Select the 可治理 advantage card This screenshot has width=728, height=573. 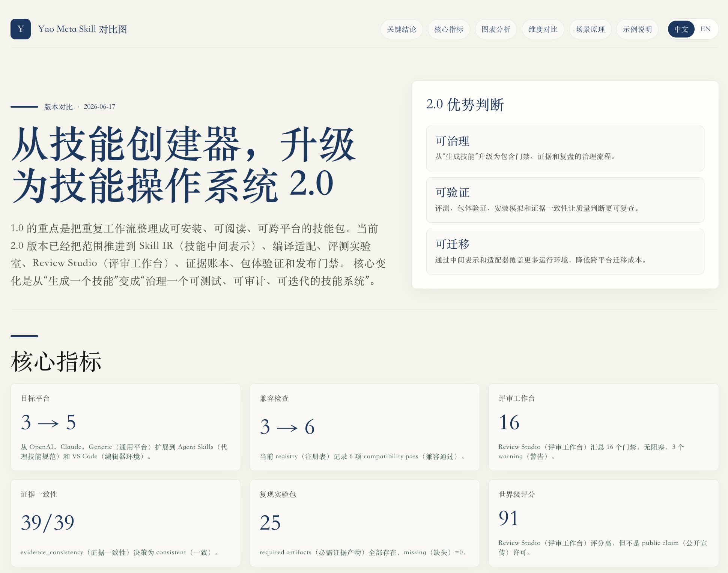tap(565, 148)
